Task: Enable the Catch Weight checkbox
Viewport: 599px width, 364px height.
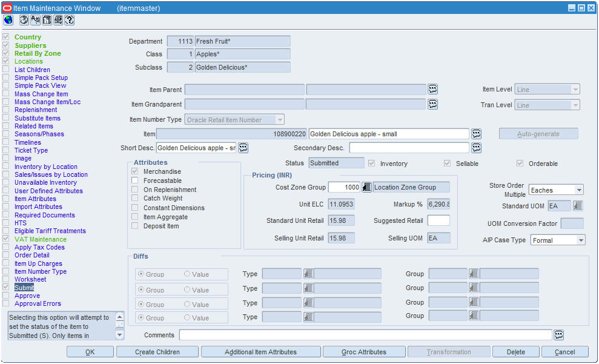Action: point(135,198)
